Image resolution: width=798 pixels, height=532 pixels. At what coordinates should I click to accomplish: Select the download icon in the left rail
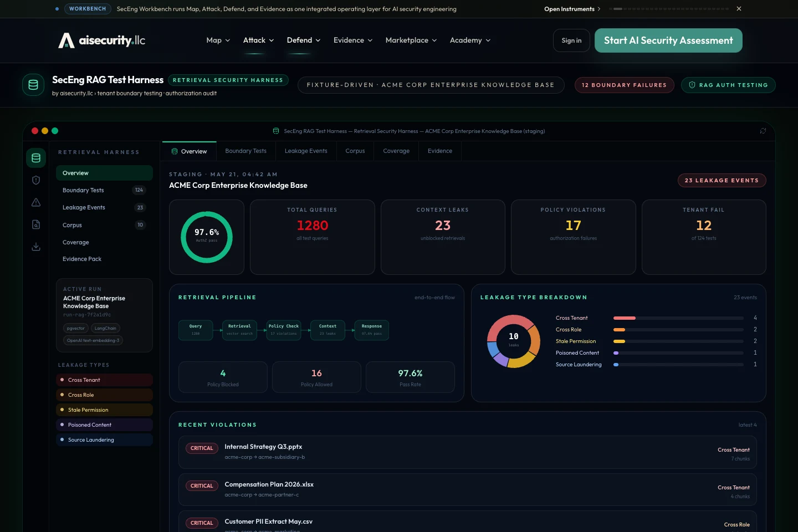(x=36, y=247)
